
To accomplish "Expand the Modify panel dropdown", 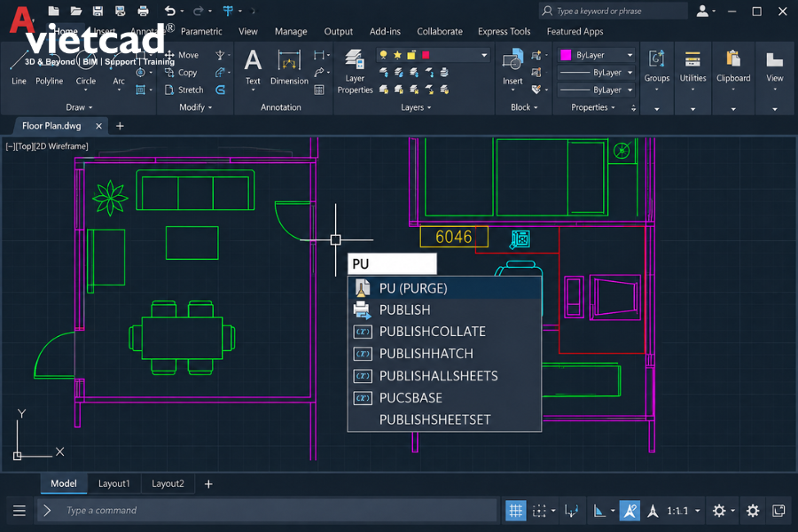I will pos(195,107).
